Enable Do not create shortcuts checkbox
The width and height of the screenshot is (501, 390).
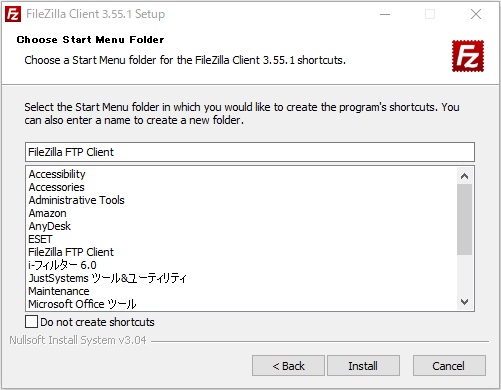click(31, 322)
